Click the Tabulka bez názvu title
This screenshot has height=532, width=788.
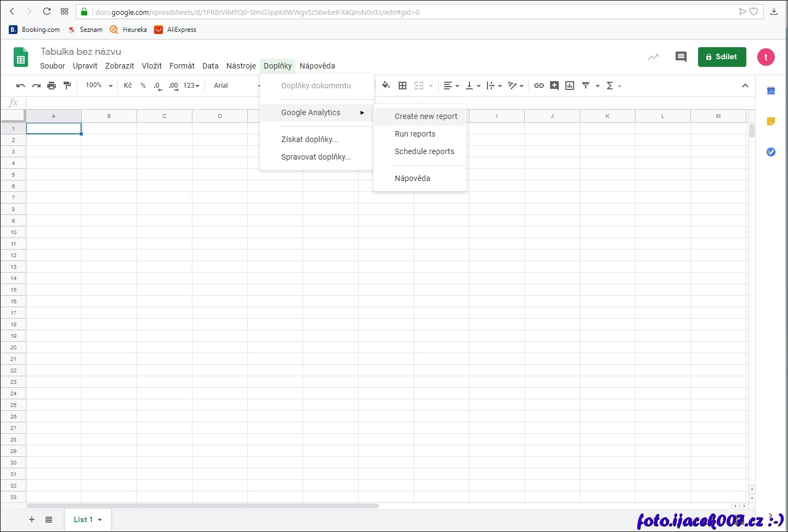click(x=81, y=52)
